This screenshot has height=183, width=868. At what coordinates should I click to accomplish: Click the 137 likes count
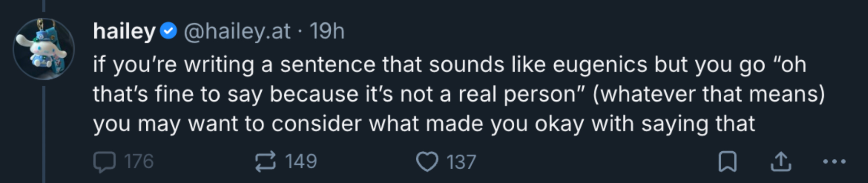pyautogui.click(x=461, y=162)
